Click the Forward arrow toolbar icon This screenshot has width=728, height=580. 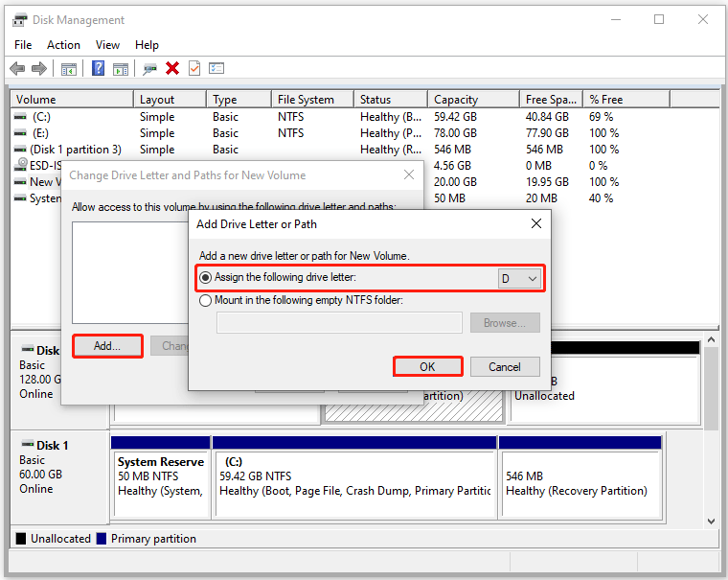pos(39,69)
